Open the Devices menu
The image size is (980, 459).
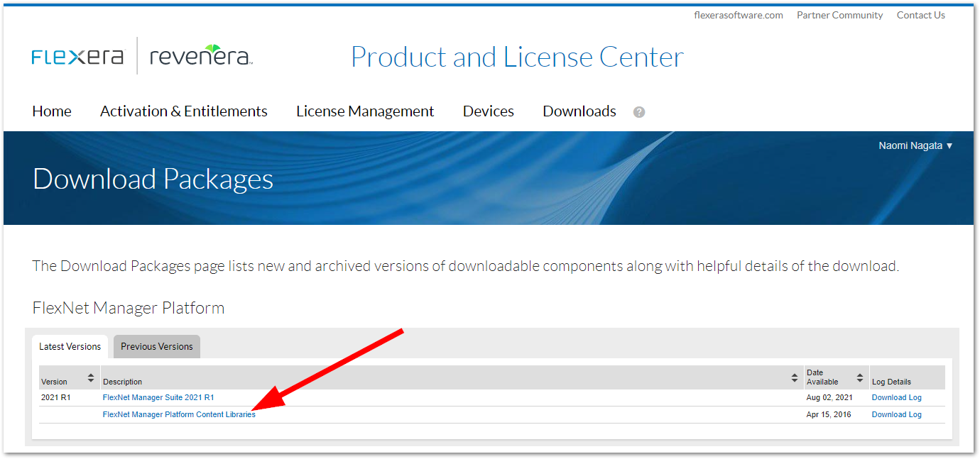(489, 111)
